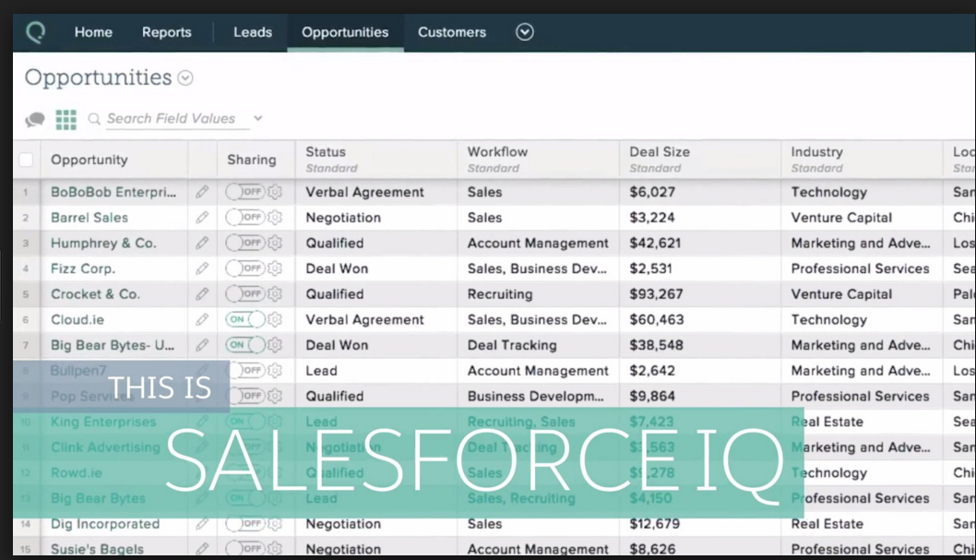Click the pencil icon beside Fizz Corp.
This screenshot has width=976, height=560.
coord(202,268)
